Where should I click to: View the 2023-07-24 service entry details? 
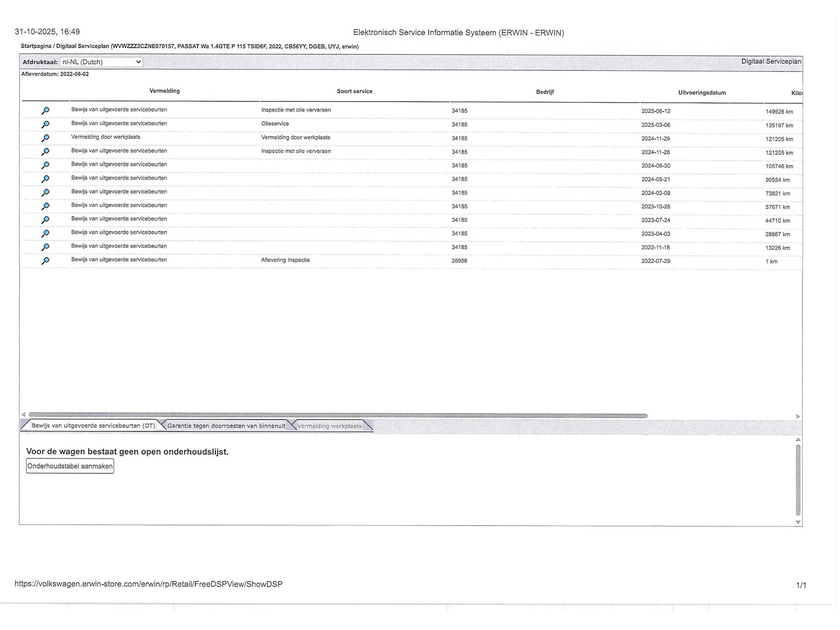(45, 220)
